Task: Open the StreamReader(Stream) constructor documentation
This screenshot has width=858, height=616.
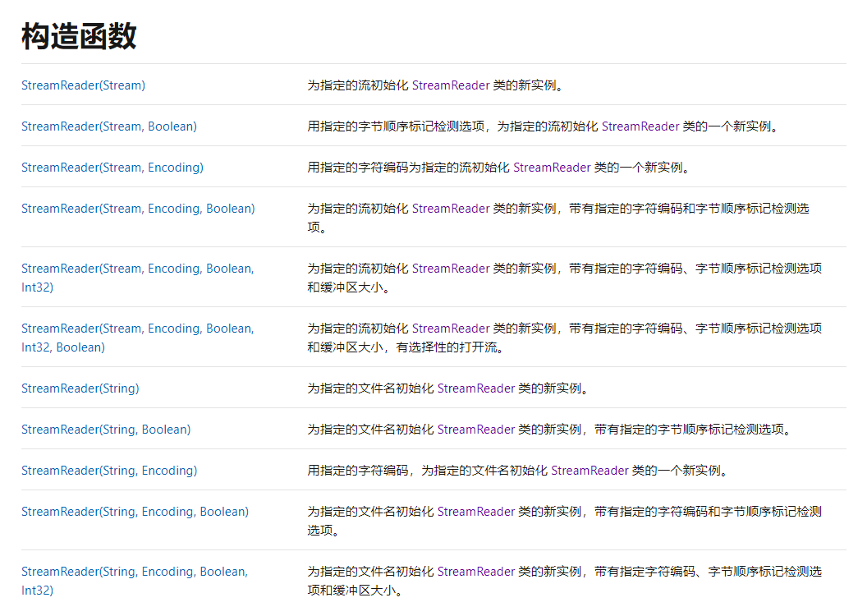Action: click(x=82, y=85)
